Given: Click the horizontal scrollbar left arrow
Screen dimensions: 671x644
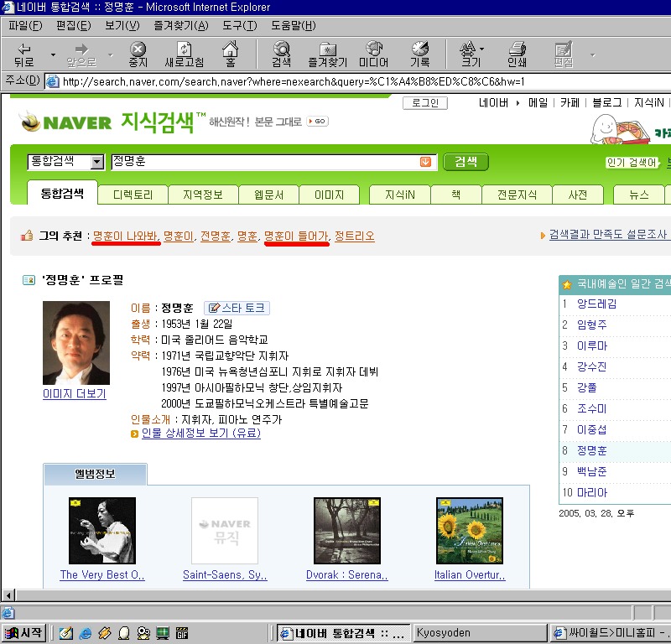Looking at the screenshot, I should 8,595.
